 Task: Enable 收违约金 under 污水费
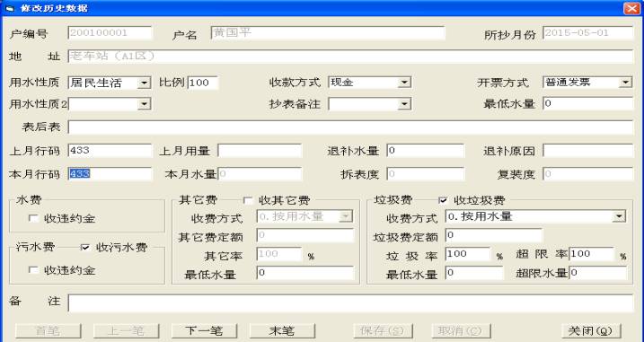click(33, 270)
